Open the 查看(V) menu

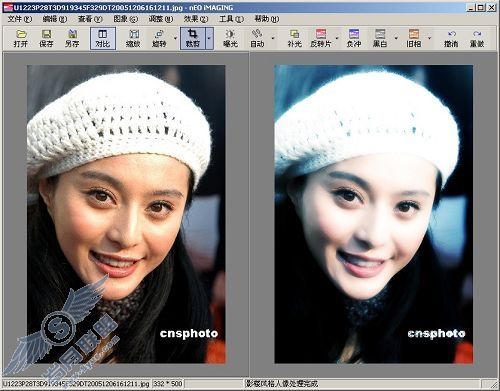[90, 19]
